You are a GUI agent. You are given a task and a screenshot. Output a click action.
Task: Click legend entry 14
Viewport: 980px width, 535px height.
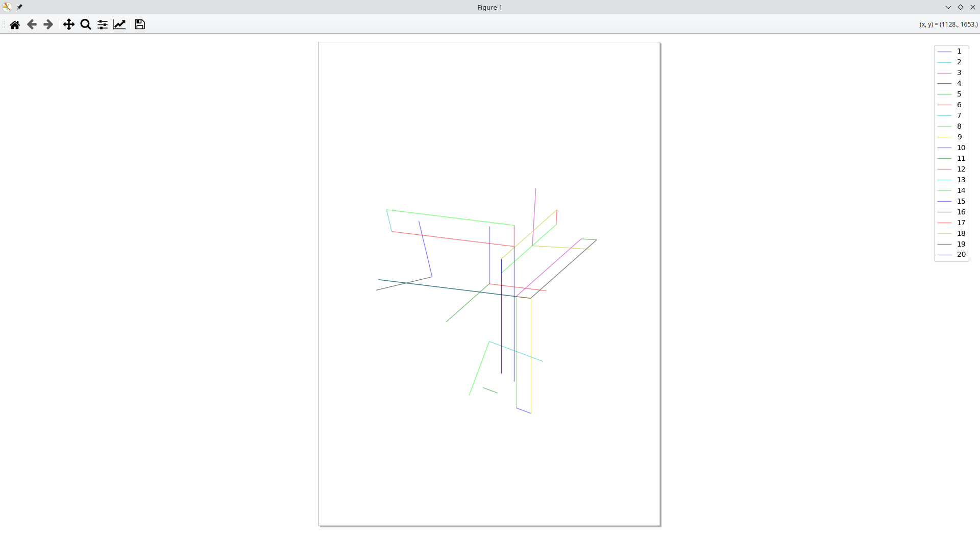point(951,190)
